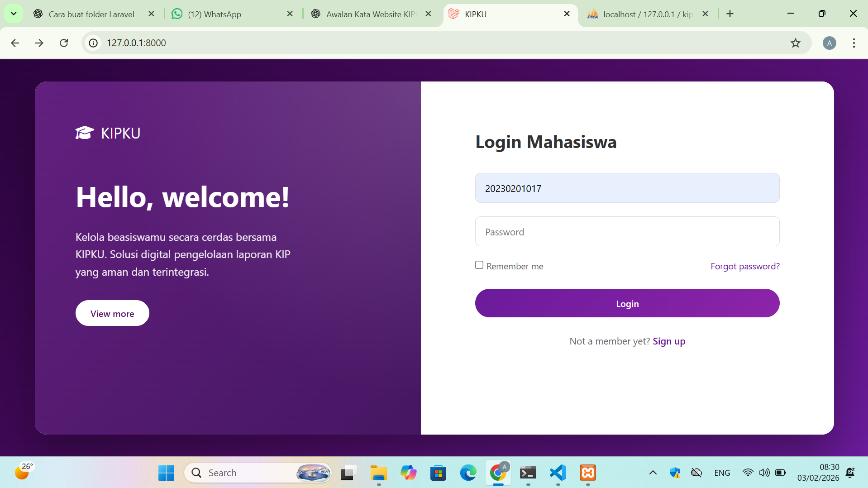This screenshot has height=488, width=868.
Task: Focus the Password input field
Action: pos(627,232)
